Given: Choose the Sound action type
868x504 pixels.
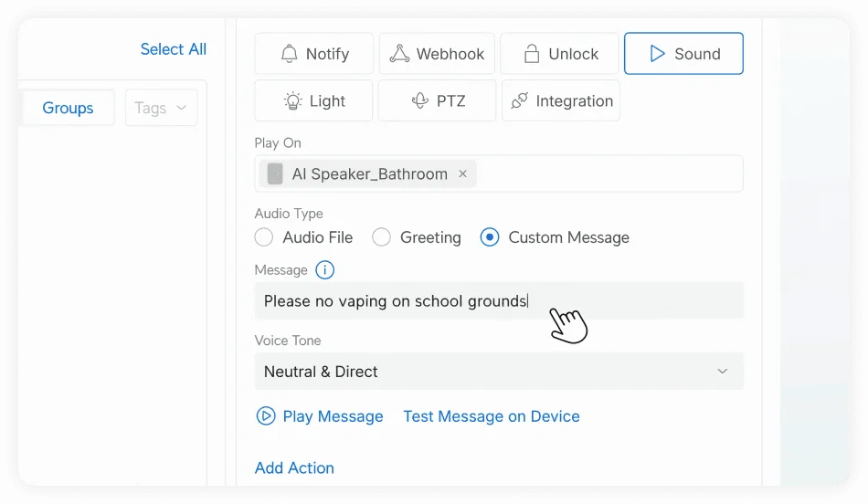Looking at the screenshot, I should (683, 54).
